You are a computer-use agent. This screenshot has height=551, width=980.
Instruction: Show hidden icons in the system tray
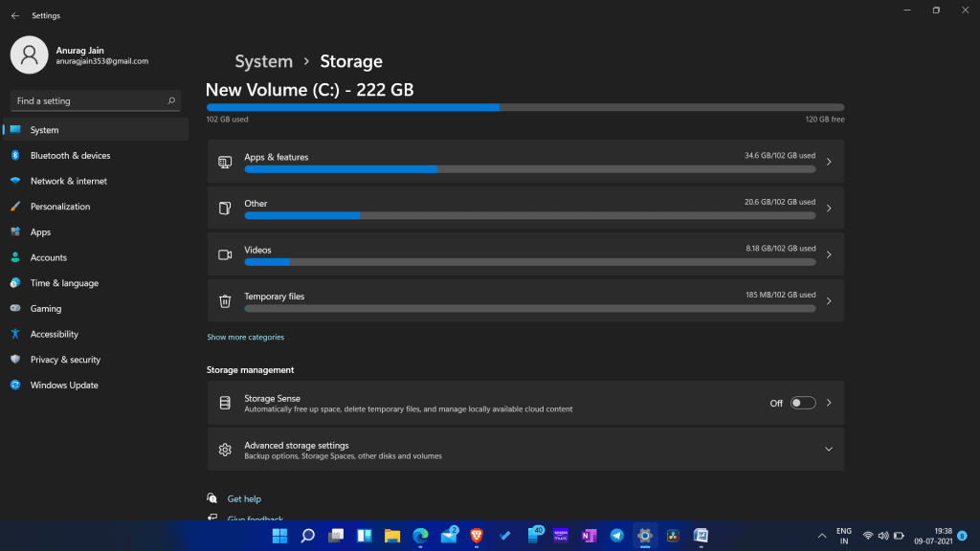pyautogui.click(x=821, y=537)
